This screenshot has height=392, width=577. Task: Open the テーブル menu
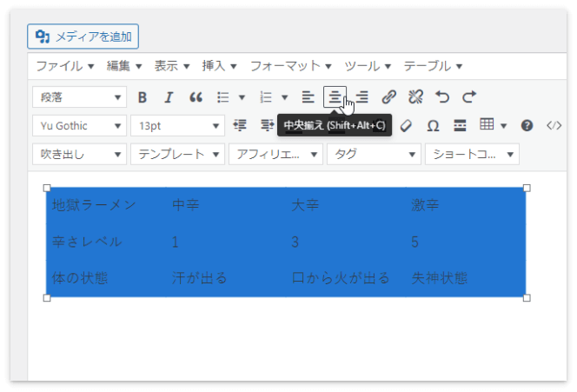(x=433, y=66)
